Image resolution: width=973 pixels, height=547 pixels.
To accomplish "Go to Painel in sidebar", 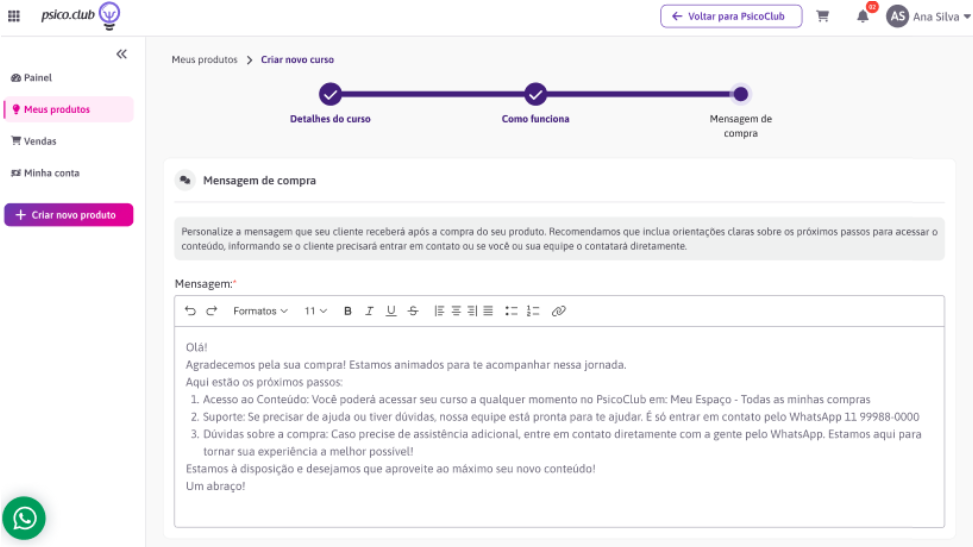I will click(32, 78).
